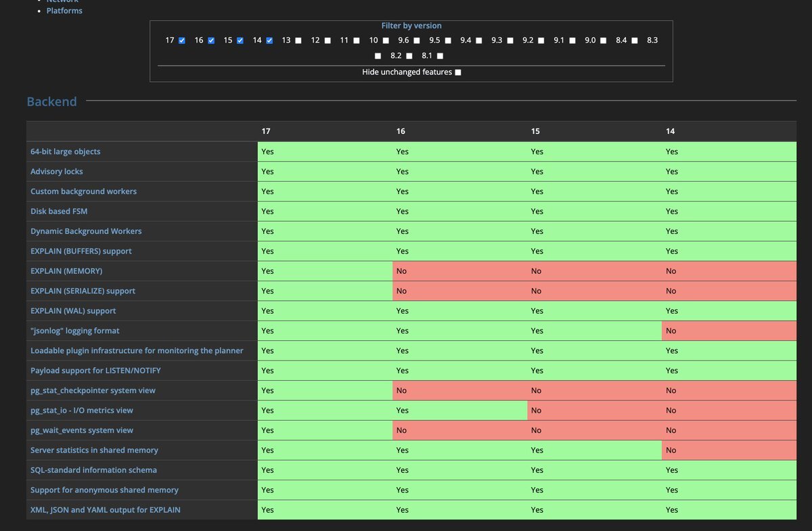Open EXPLAIN (SERIALIZE) support link

coord(83,291)
